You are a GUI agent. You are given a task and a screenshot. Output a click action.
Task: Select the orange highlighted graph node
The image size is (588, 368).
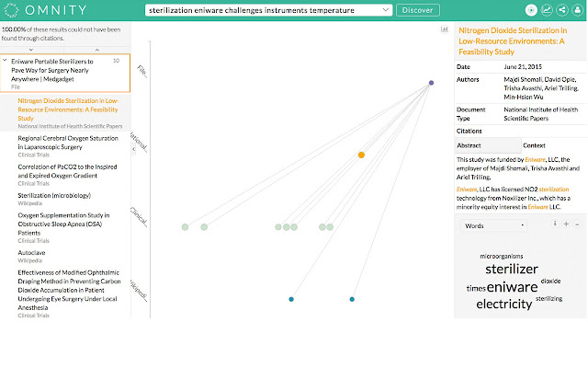click(x=361, y=155)
